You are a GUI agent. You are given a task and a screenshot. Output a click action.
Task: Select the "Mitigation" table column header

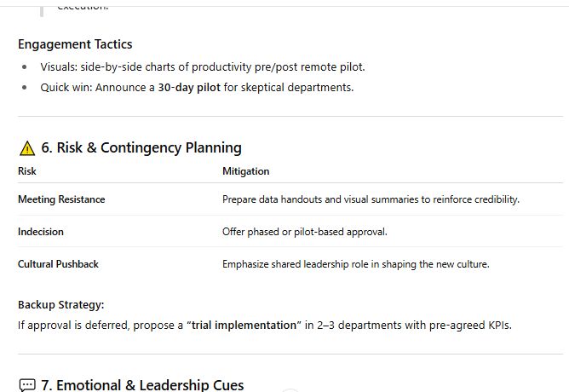245,171
